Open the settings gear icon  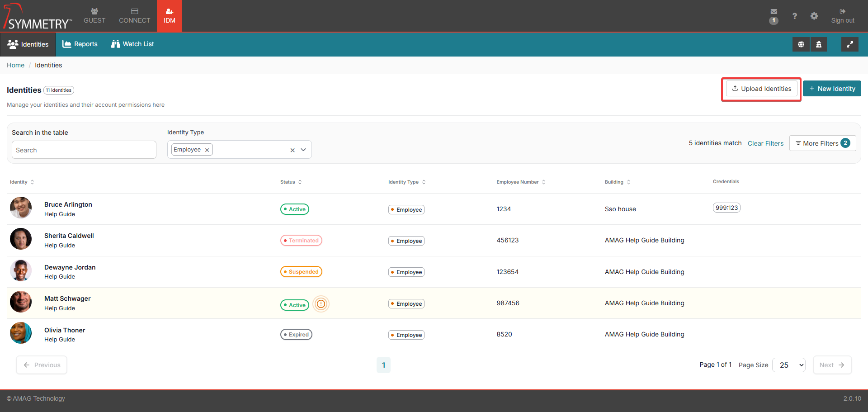coord(814,16)
